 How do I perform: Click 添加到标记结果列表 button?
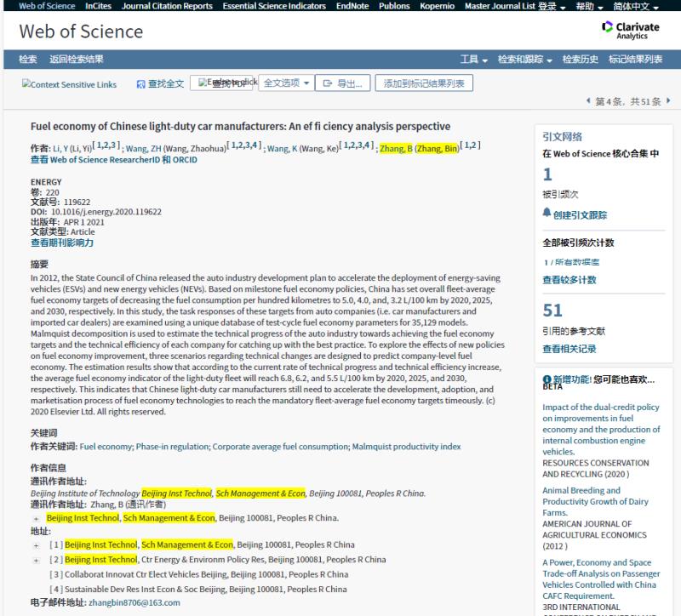click(424, 83)
